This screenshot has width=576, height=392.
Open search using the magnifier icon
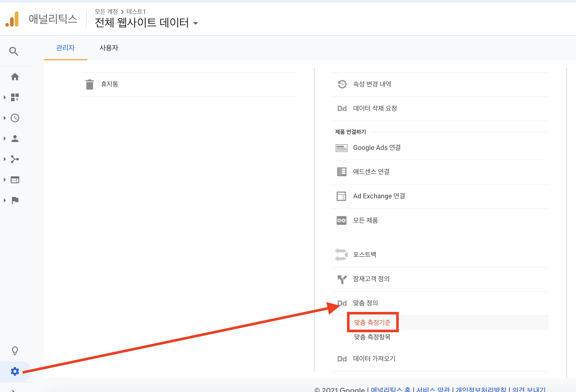(x=14, y=51)
